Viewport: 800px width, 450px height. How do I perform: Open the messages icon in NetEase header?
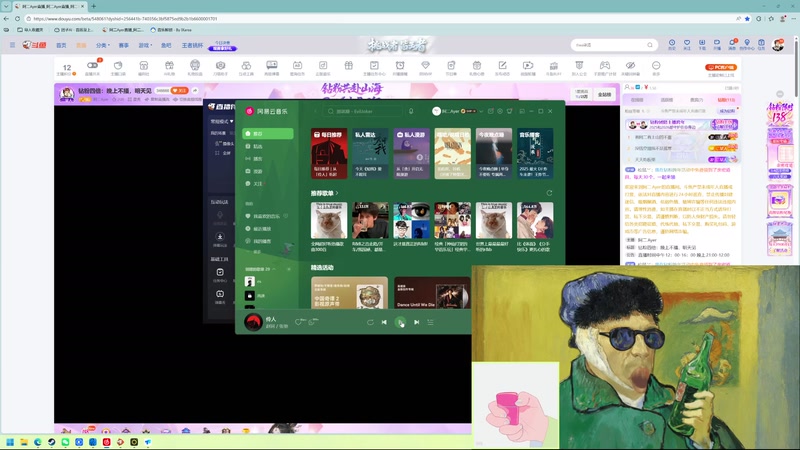(x=490, y=111)
